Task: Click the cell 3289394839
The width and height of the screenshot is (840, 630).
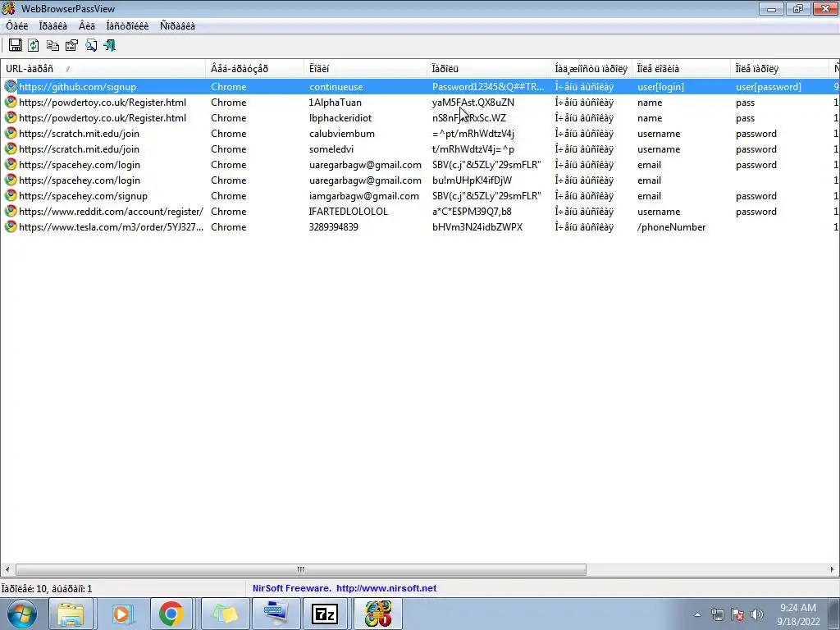Action: [x=334, y=226]
